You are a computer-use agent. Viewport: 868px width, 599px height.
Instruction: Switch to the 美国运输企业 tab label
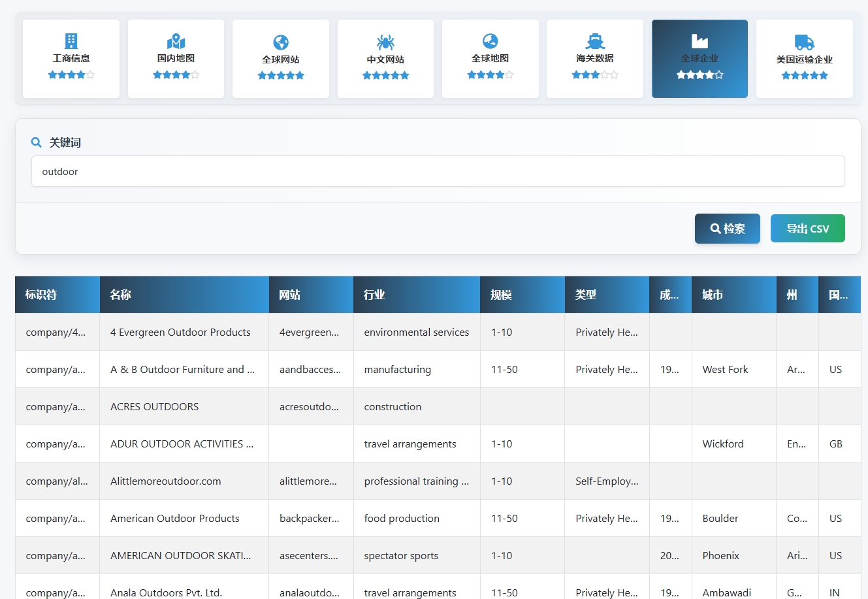805,59
